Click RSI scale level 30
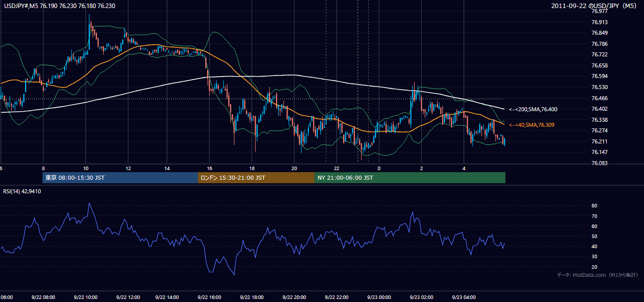The image size is (644, 302). pos(594,257)
